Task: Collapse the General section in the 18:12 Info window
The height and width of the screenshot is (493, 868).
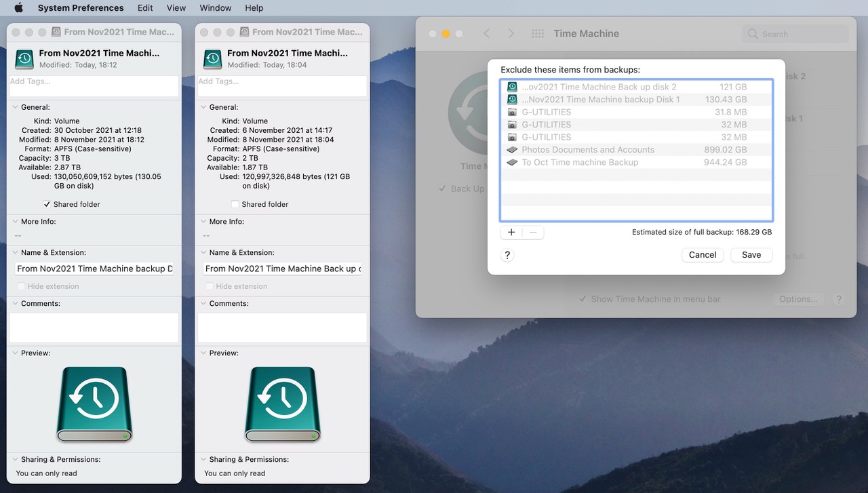Action: coord(15,107)
